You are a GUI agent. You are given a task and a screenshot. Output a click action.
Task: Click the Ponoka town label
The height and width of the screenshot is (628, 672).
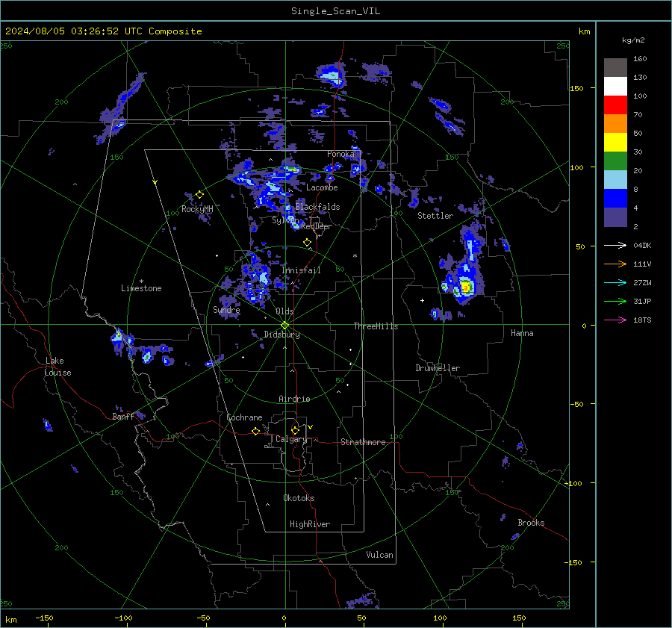340,154
